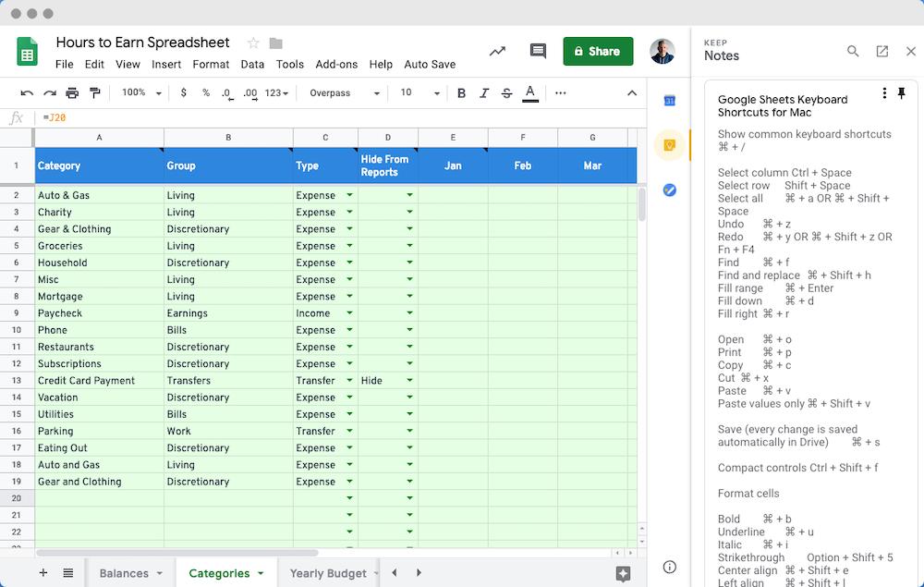Open the font size 10 dropdown
Screen dimensions: 924x587
coord(419,92)
